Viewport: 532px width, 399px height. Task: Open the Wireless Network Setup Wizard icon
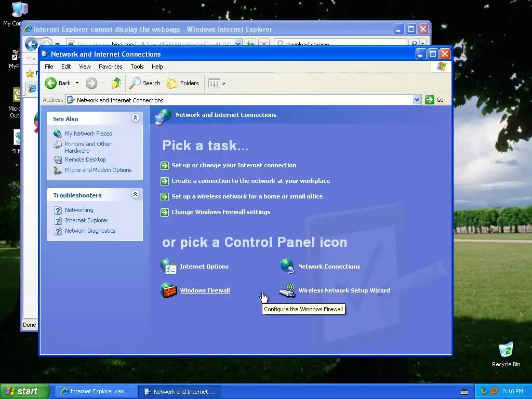[287, 291]
